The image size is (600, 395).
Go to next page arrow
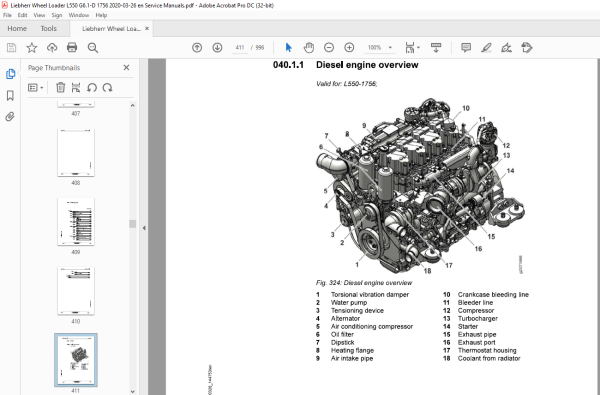tap(217, 47)
